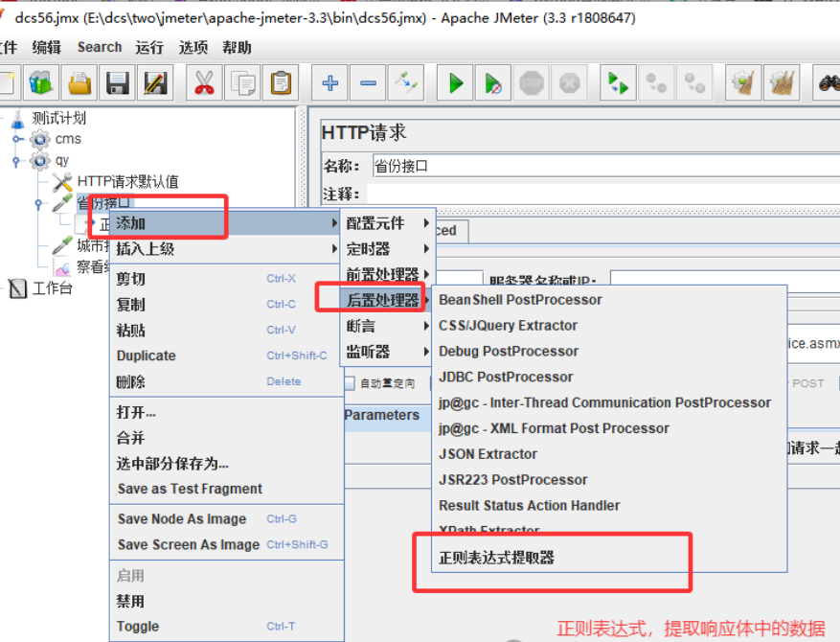Open the 断言 submenu
This screenshot has width=840, height=642.
(387, 326)
